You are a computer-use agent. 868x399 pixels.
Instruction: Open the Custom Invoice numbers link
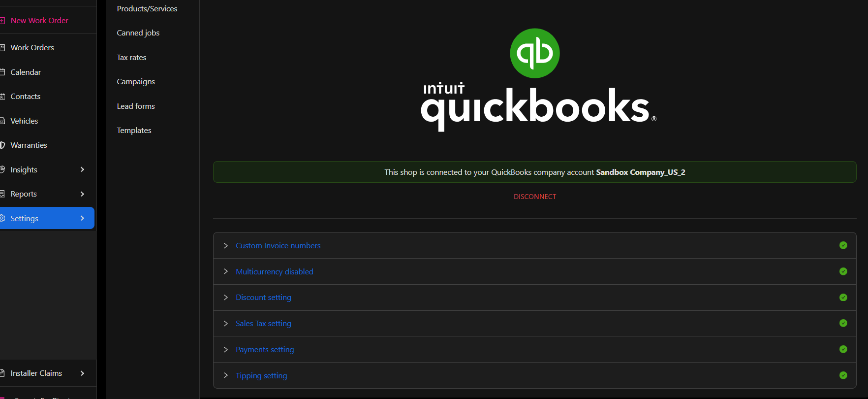[278, 246]
